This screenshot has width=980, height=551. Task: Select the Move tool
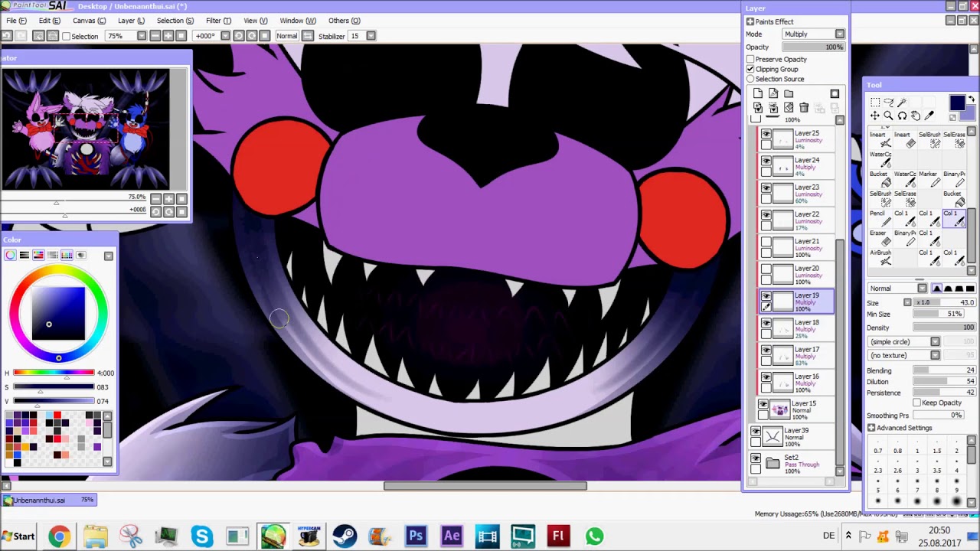[x=874, y=116]
